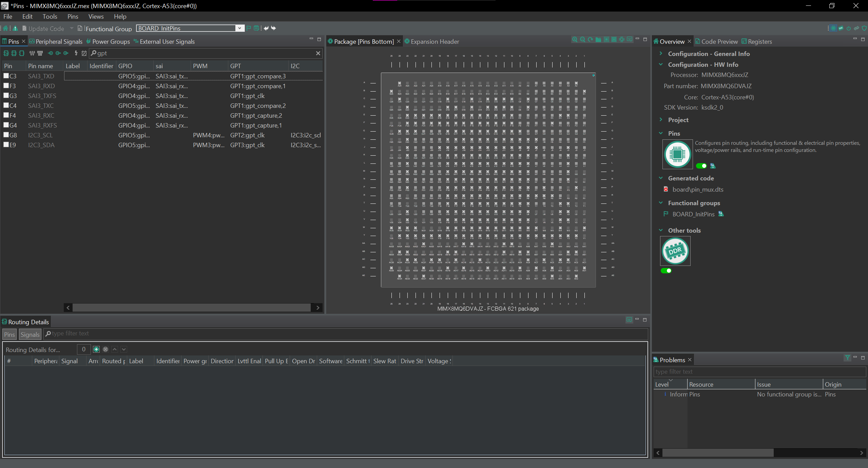This screenshot has height=468, width=868.
Task: Click the filter funnel icon in Problems panel
Action: 847,358
